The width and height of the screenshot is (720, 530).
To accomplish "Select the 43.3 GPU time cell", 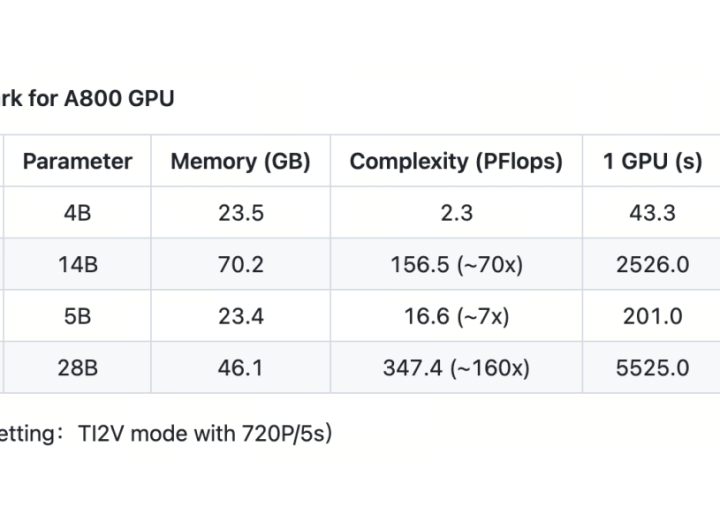I will [x=652, y=213].
